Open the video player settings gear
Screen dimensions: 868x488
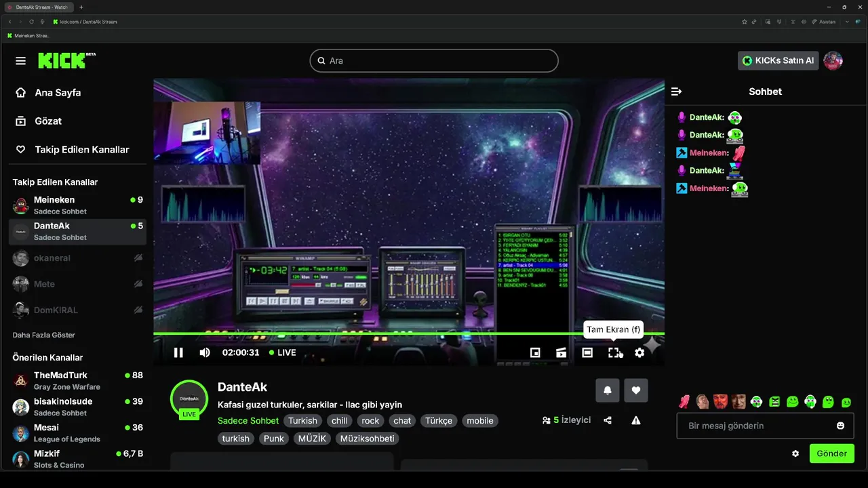coord(639,352)
